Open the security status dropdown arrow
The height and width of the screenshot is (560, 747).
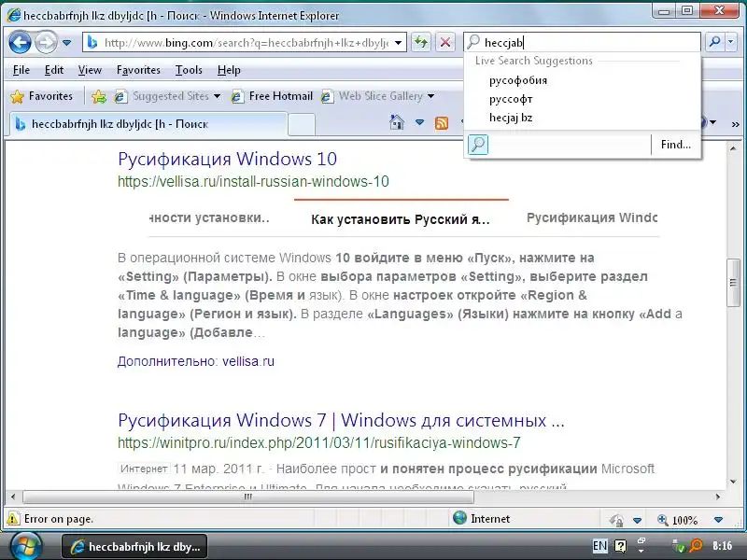coord(637,520)
